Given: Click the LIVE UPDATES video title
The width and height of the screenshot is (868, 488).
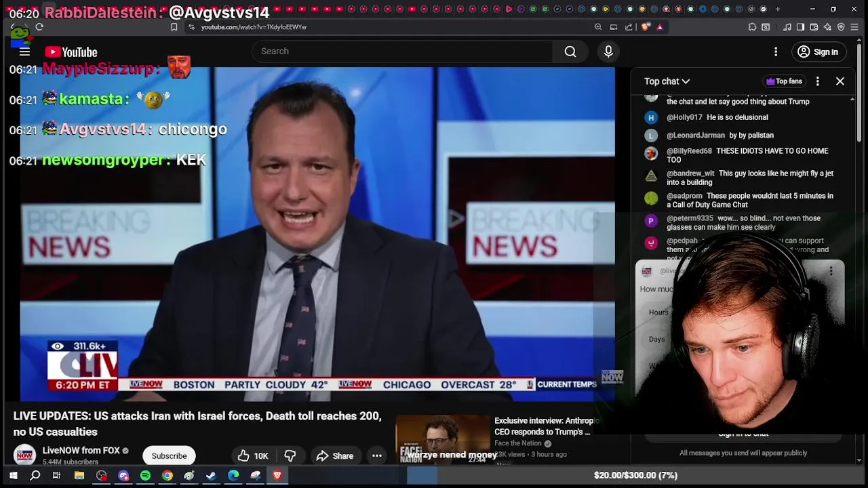Looking at the screenshot, I should click(x=197, y=424).
